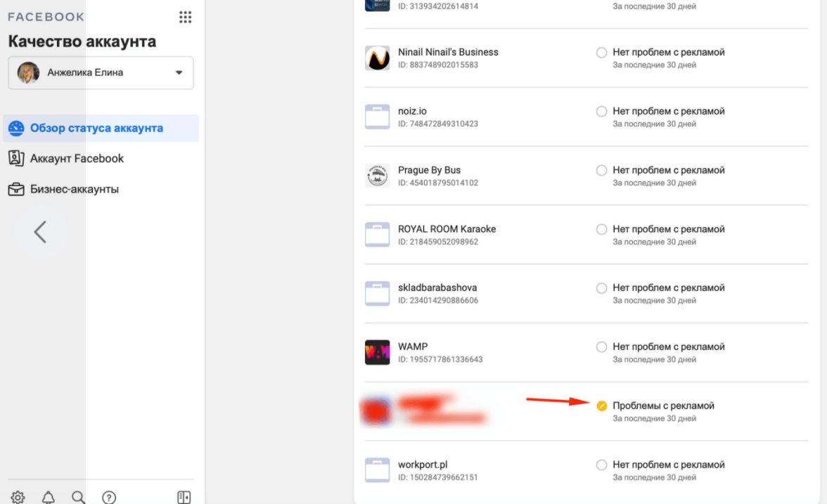This screenshot has height=504, width=827.
Task: Open settings gear at sidebar bottom
Action: tap(18, 497)
